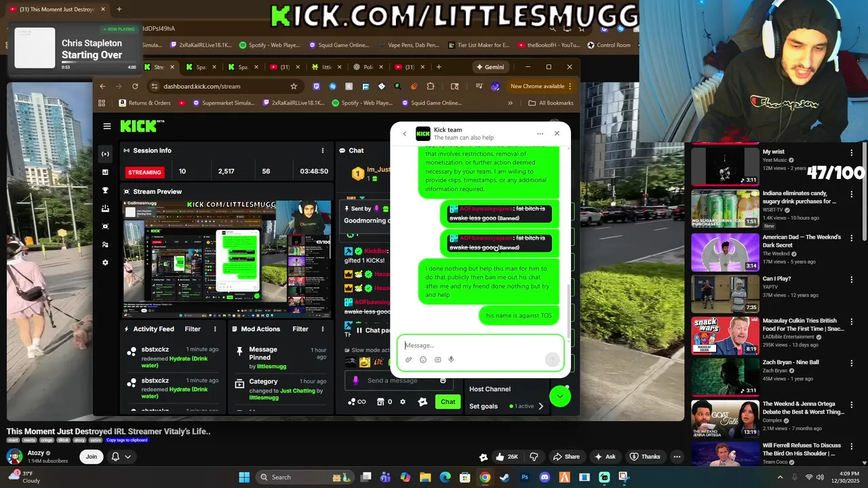The width and height of the screenshot is (868, 488).
Task: Open File Explorer from the taskbar
Action: coord(425,477)
